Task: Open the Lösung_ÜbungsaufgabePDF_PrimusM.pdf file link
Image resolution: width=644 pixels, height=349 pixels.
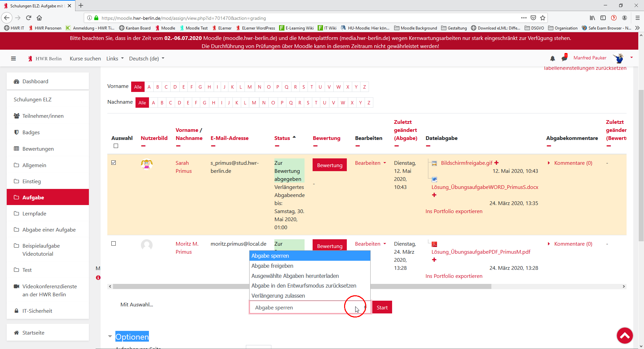Action: pos(481,252)
